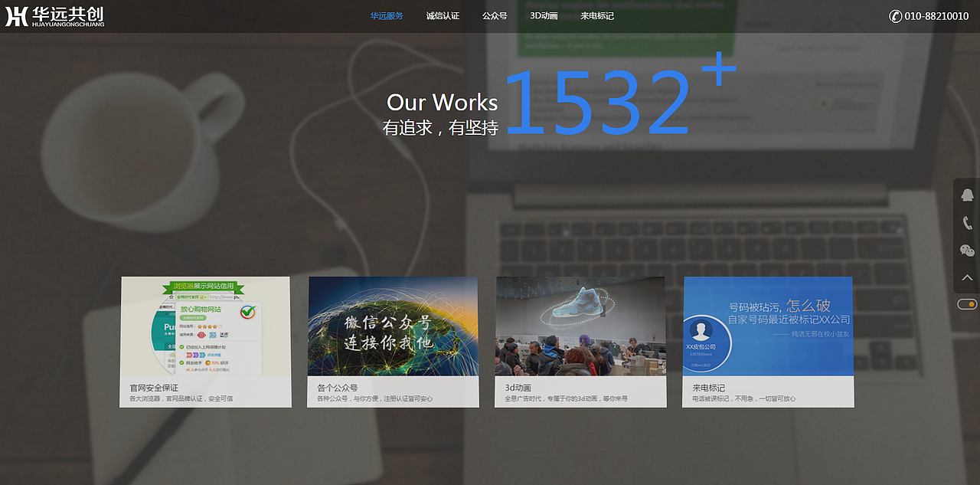
Task: Flip the orange toggle switch below the sidebar
Action: tap(965, 303)
